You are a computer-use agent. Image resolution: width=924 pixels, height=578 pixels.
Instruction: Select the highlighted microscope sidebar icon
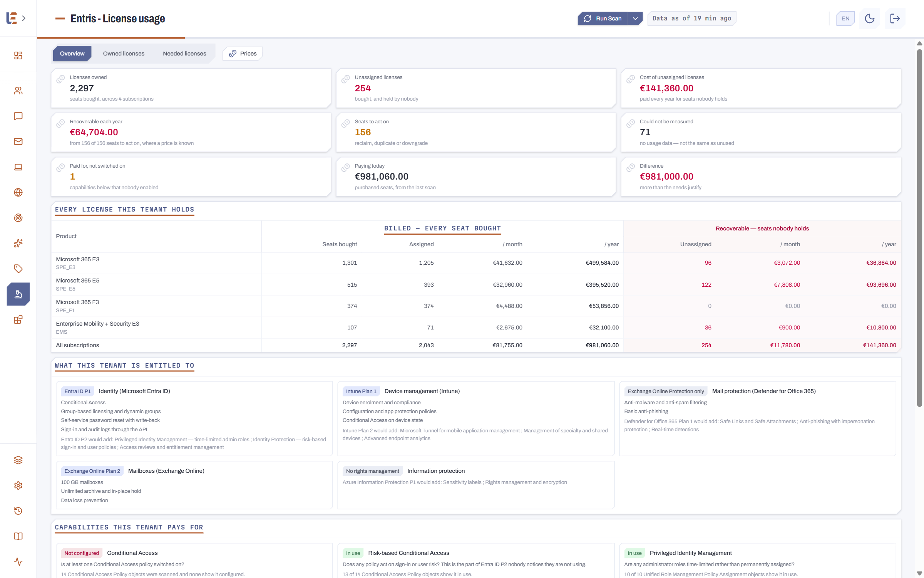click(18, 294)
